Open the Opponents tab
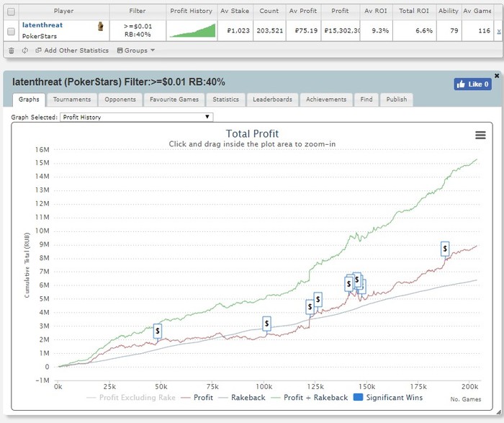504x423 pixels. tap(120, 99)
